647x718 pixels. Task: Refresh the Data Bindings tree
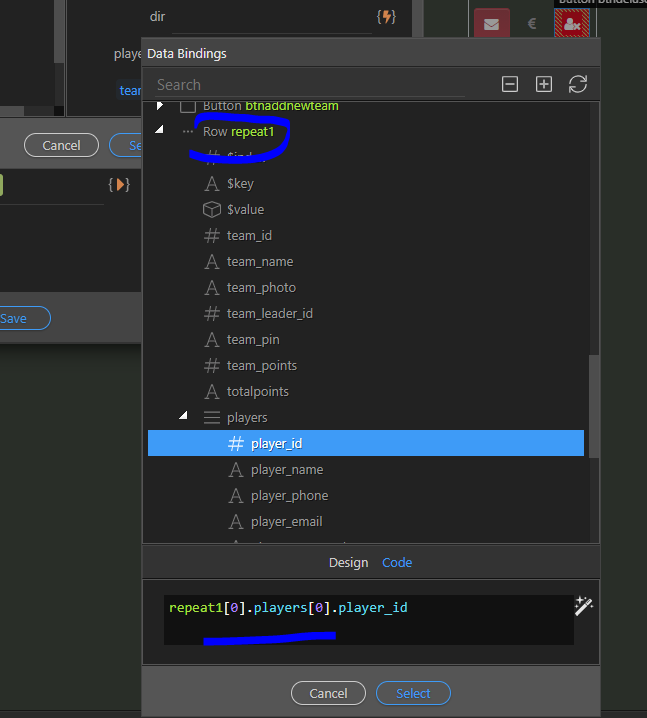pos(577,85)
